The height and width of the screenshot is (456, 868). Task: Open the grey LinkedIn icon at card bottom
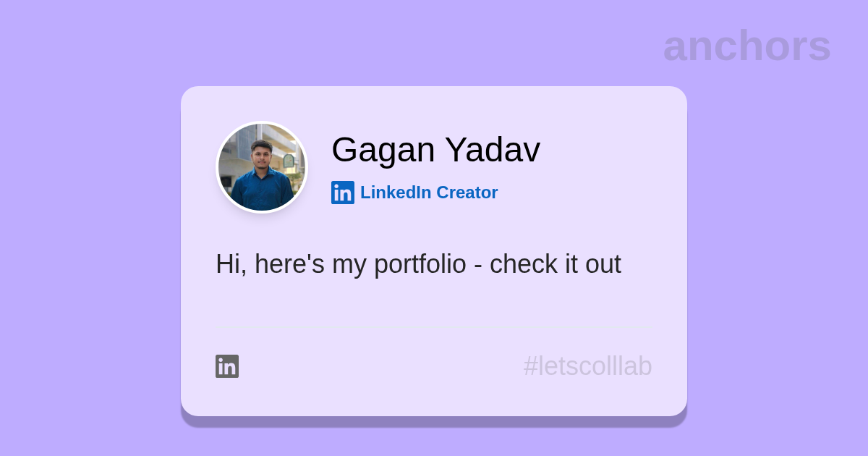point(227,366)
